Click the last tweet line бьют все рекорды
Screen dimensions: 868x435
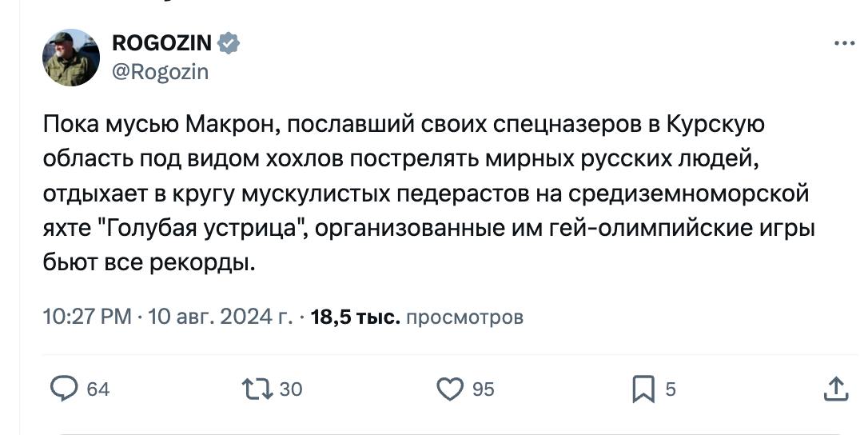(149, 262)
